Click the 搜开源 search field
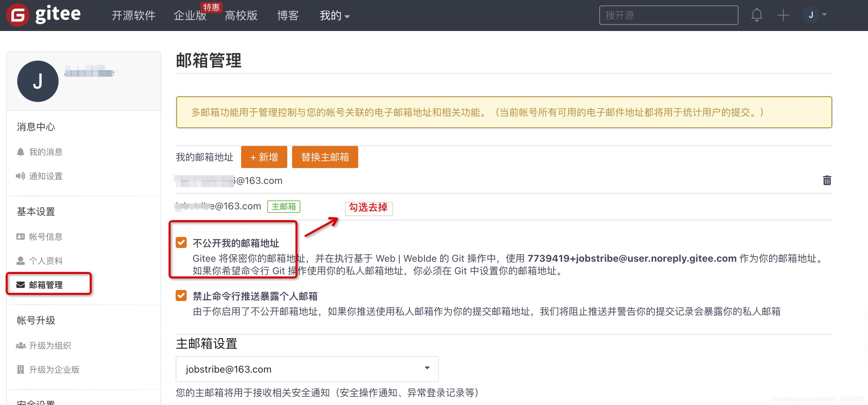 (x=668, y=15)
